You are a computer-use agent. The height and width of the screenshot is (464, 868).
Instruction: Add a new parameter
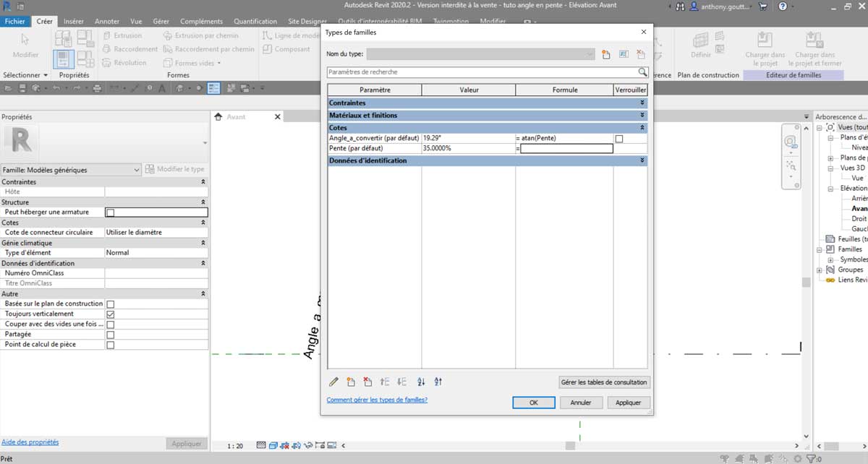pos(351,382)
